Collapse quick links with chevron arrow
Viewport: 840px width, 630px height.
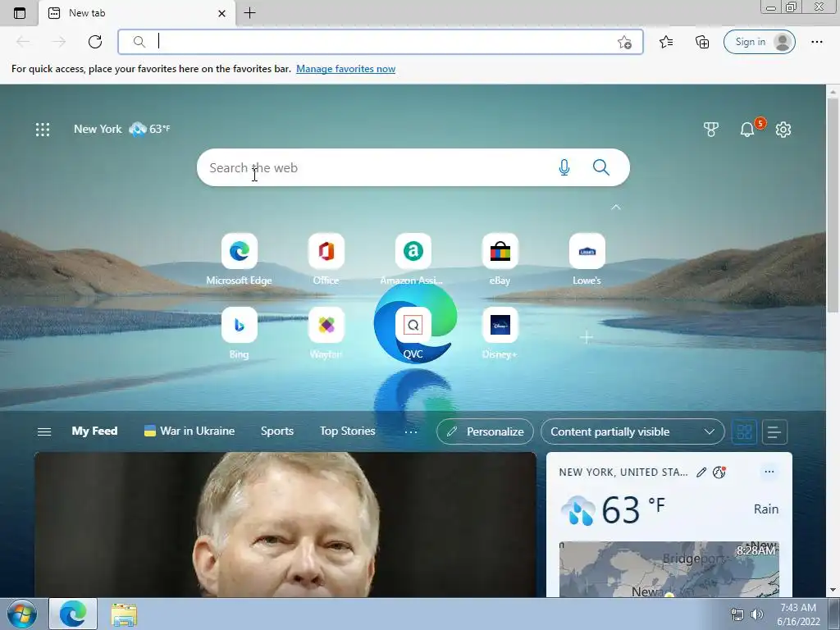click(615, 207)
